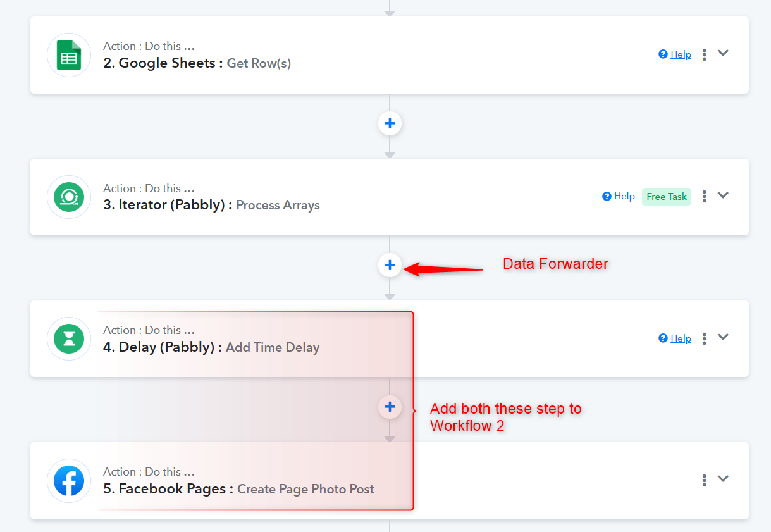Image resolution: width=771 pixels, height=532 pixels.
Task: Add step between Delay and Facebook Pages
Action: [390, 407]
